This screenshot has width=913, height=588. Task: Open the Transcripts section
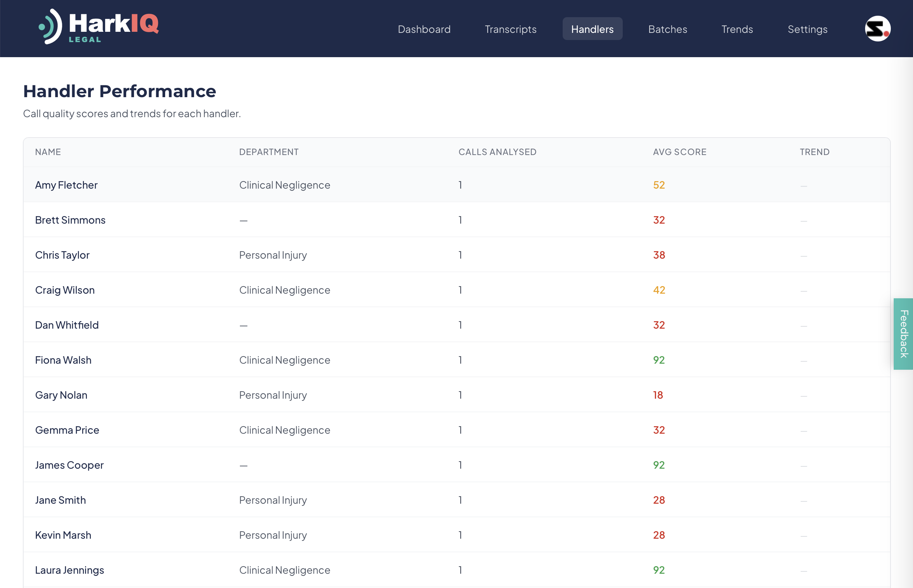510,29
